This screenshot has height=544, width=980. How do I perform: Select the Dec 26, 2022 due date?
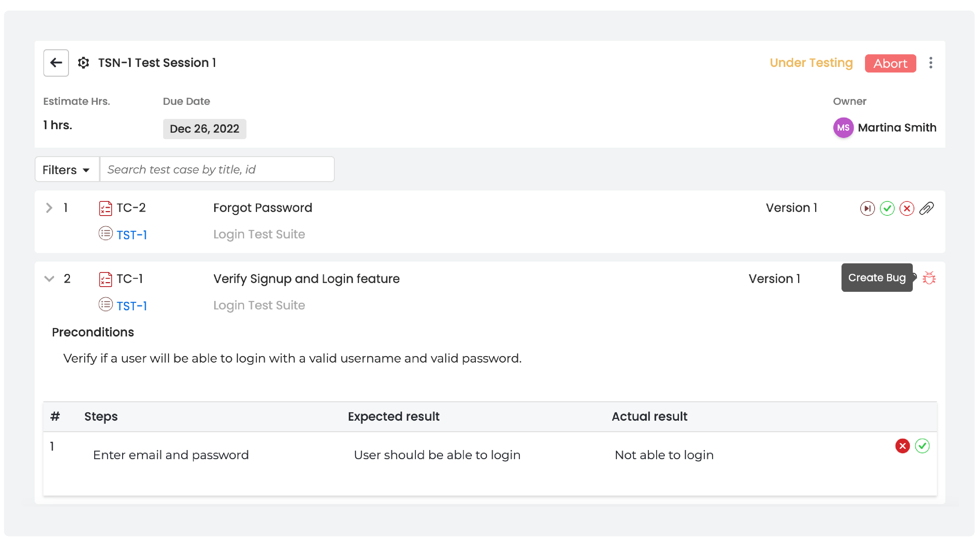point(204,129)
